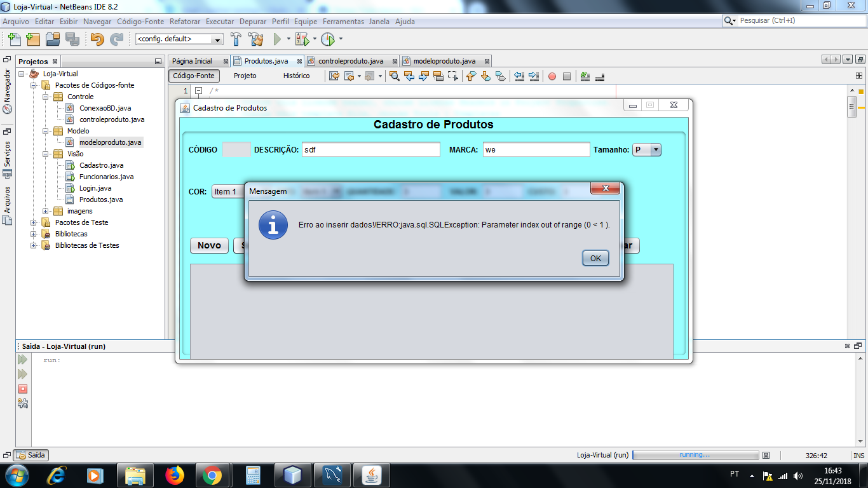Image resolution: width=868 pixels, height=488 pixels.
Task: Click the Novo button
Action: [x=209, y=245]
